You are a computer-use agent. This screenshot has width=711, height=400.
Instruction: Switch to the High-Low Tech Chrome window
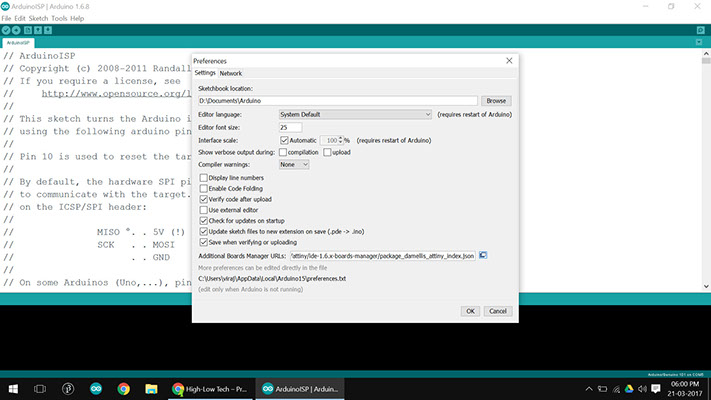pos(210,389)
